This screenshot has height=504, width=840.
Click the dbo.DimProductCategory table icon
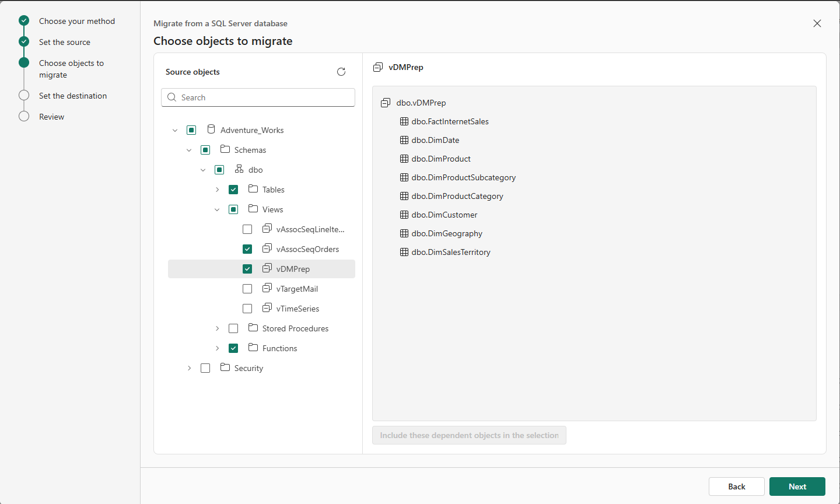tap(404, 196)
